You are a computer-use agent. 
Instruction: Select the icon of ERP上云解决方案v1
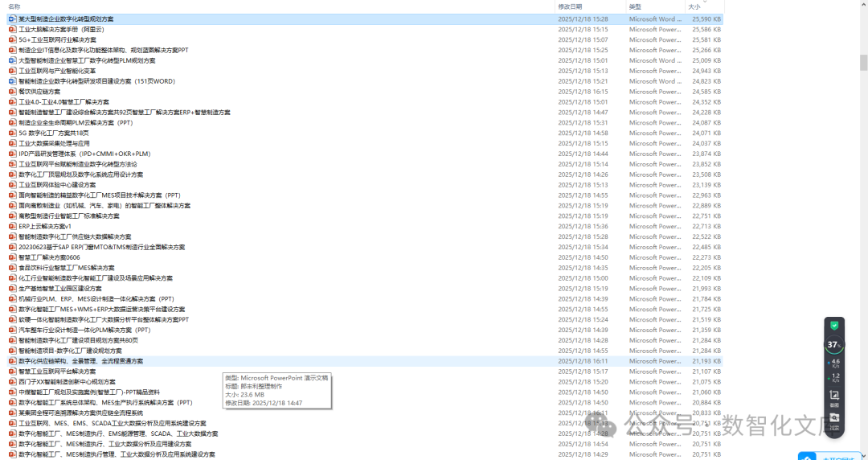[x=13, y=226]
